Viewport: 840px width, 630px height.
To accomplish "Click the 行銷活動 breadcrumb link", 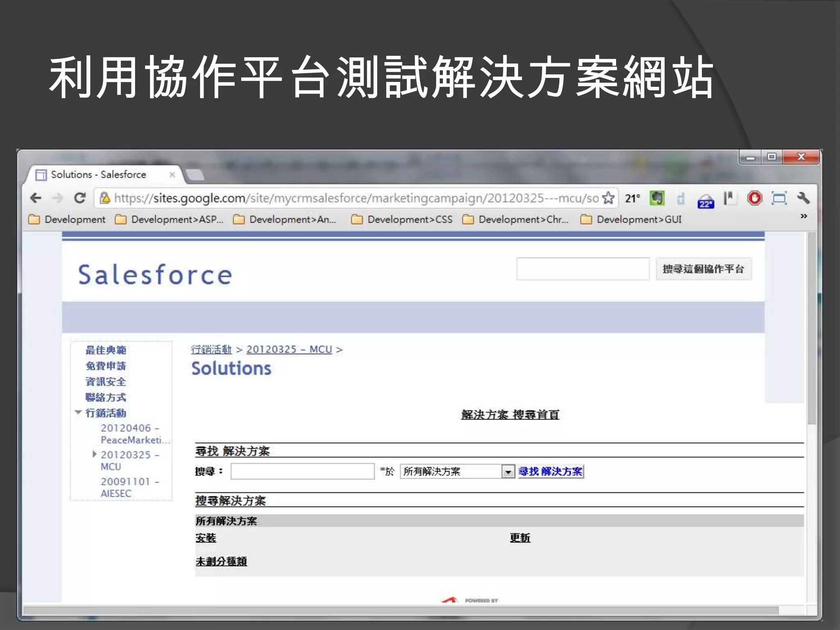I will pyautogui.click(x=212, y=349).
